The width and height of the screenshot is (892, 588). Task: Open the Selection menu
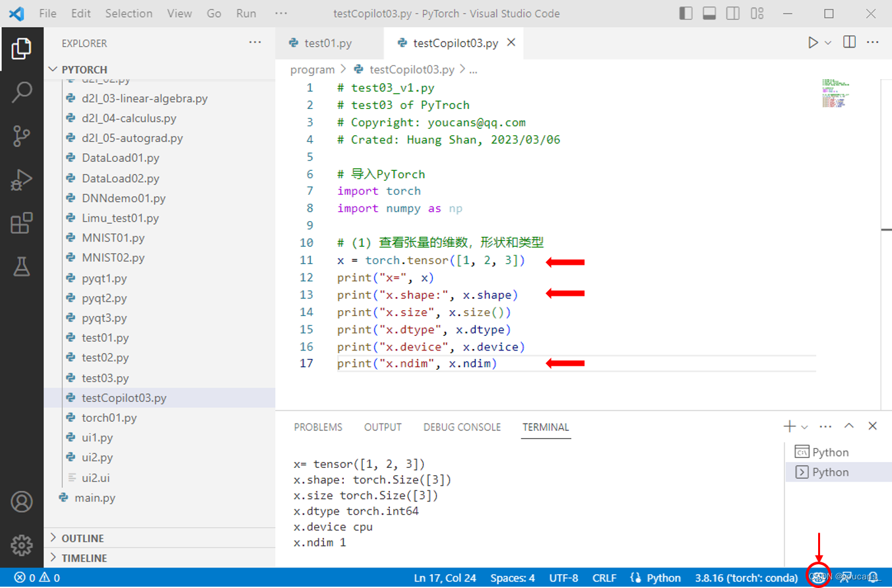[x=129, y=13]
